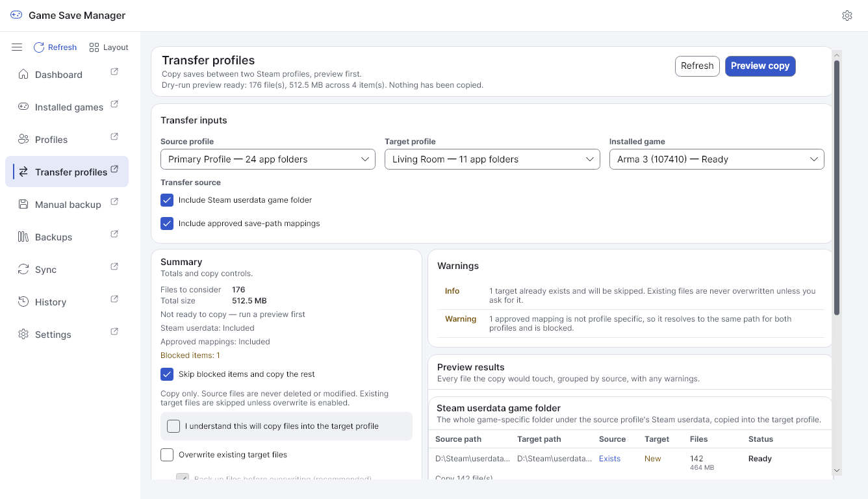868x499 pixels.
Task: Click the Source path column header
Action: [x=459, y=439]
